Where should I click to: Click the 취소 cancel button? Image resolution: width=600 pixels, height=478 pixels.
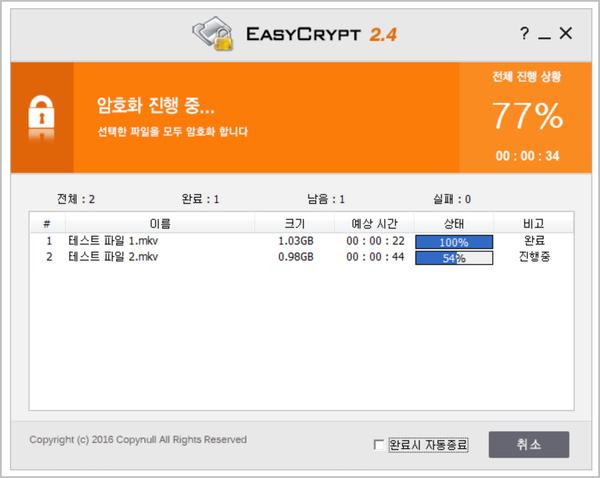528,444
